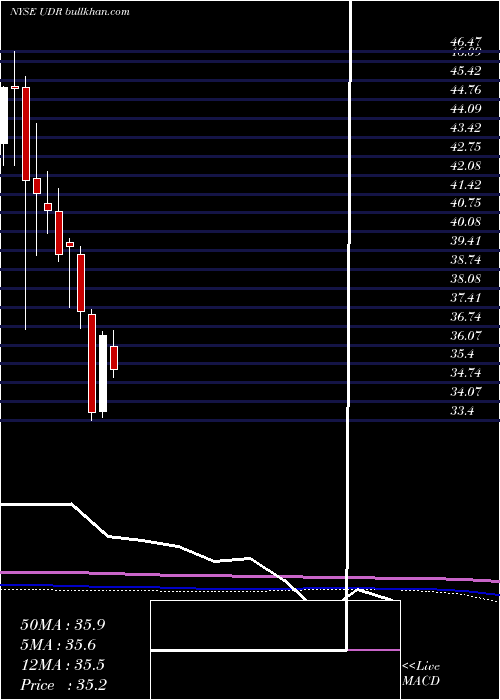The height and width of the screenshot is (700, 500).
Task: Click the 44.76 price axis label
Action: pyautogui.click(x=466, y=90)
